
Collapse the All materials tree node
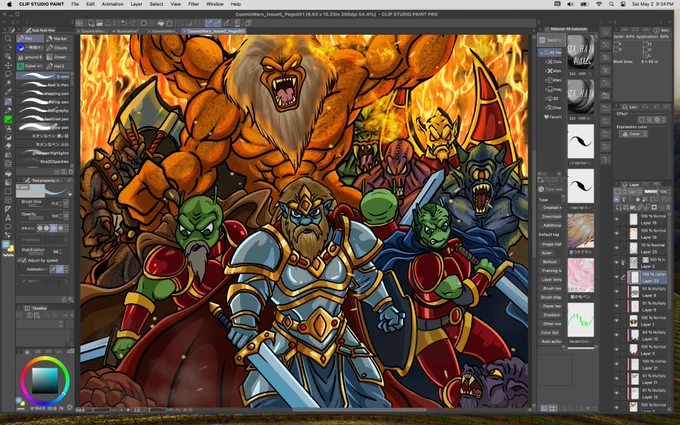pos(542,52)
